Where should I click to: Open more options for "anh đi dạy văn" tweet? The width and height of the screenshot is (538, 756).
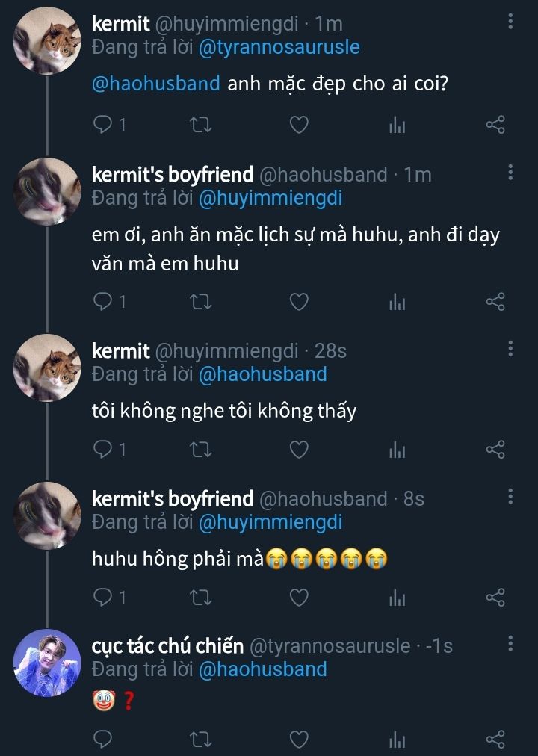pyautogui.click(x=510, y=173)
